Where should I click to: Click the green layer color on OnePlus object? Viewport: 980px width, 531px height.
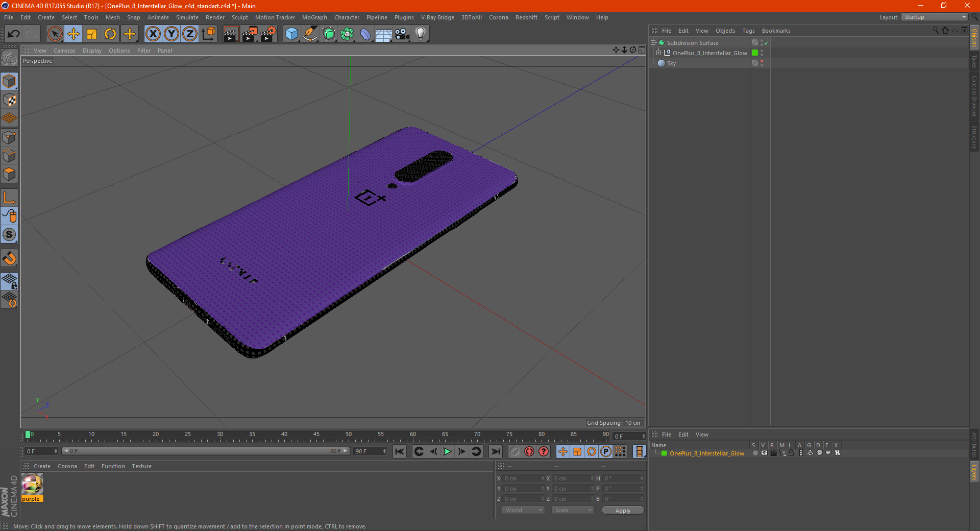(x=754, y=53)
